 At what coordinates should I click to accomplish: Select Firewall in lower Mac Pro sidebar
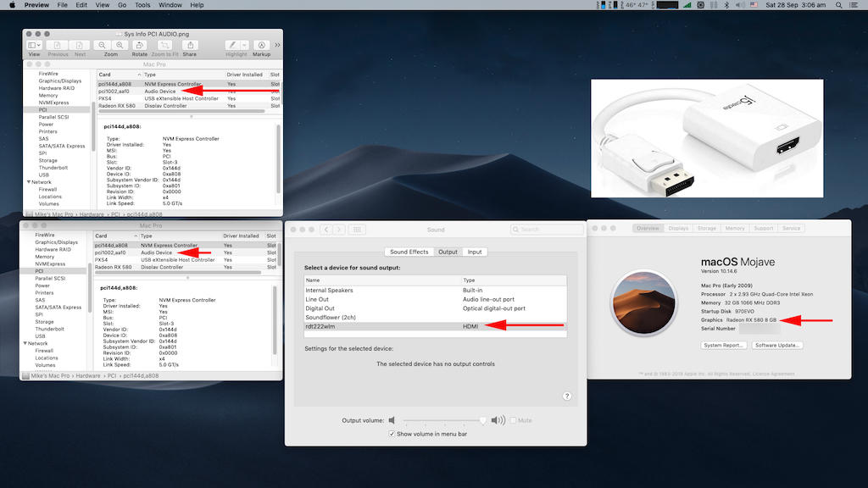click(x=44, y=351)
